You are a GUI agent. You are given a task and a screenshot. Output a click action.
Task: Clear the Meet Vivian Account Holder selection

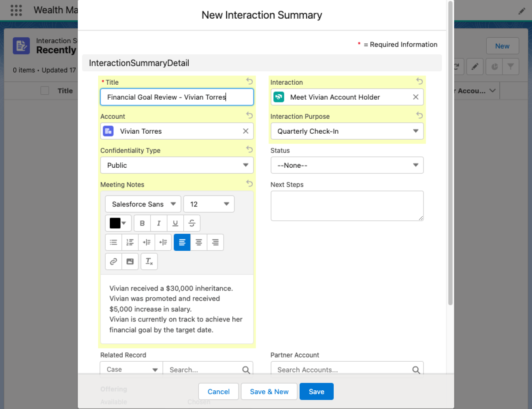tap(416, 97)
